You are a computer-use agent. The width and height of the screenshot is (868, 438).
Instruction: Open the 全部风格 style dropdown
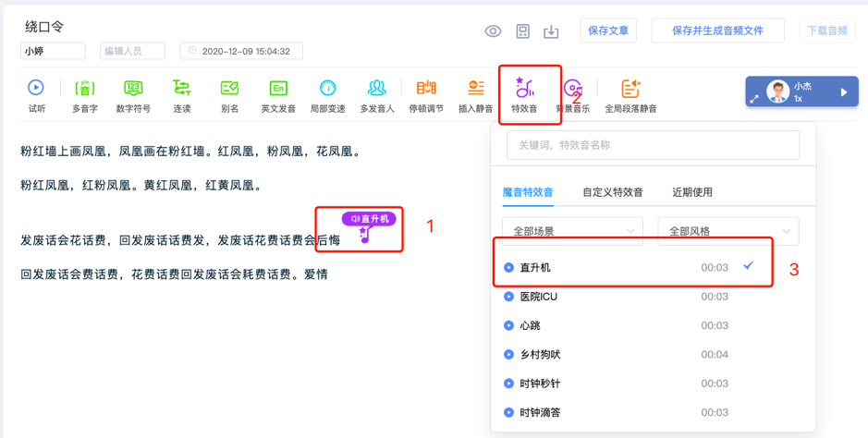[x=728, y=231]
